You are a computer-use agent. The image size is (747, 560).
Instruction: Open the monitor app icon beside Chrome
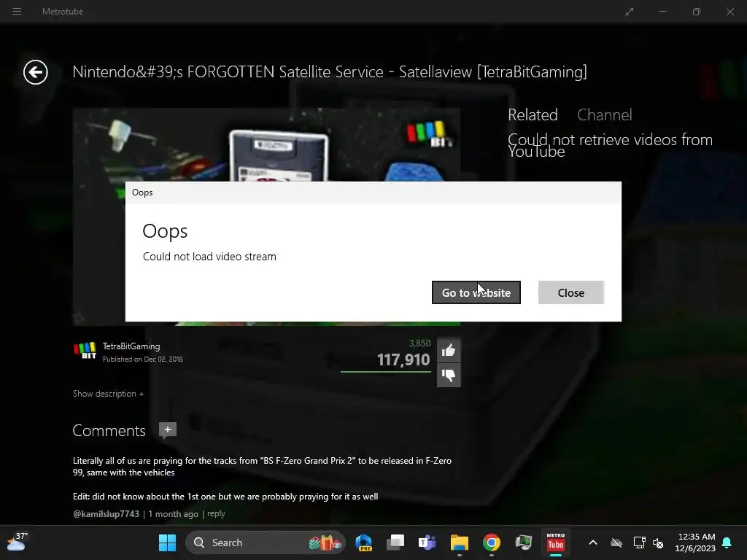tap(524, 542)
